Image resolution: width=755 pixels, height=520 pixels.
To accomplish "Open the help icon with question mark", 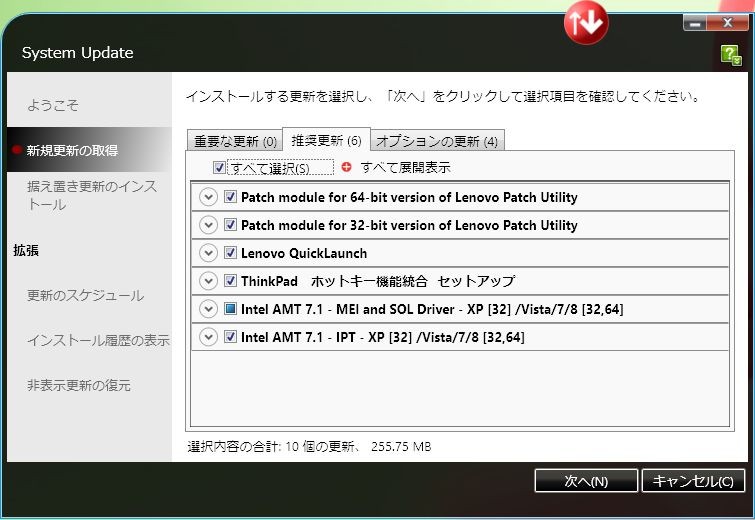I will [730, 55].
